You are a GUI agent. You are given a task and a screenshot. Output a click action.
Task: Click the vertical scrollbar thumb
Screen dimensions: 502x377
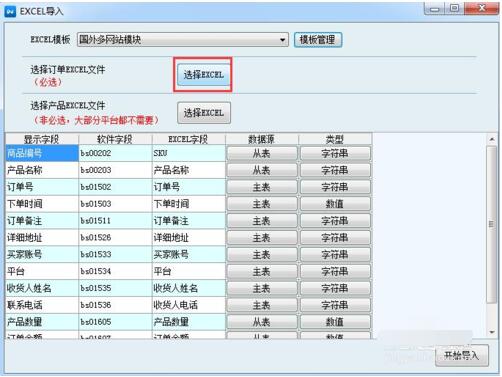492,224
